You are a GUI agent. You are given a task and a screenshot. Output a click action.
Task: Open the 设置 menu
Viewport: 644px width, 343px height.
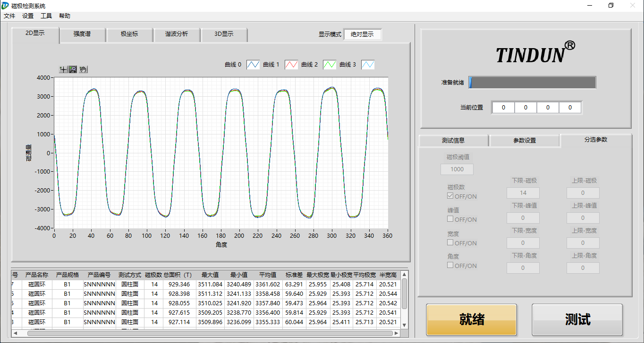(28, 16)
